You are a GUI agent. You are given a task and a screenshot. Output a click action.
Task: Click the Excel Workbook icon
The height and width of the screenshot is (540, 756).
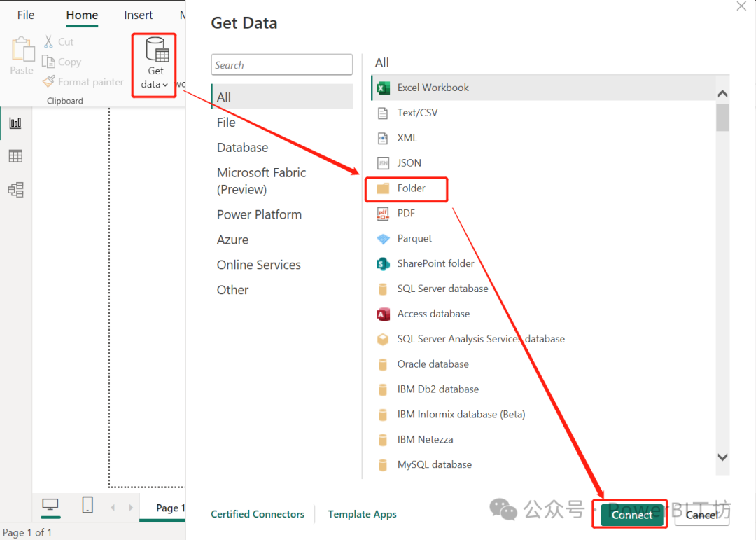[384, 88]
